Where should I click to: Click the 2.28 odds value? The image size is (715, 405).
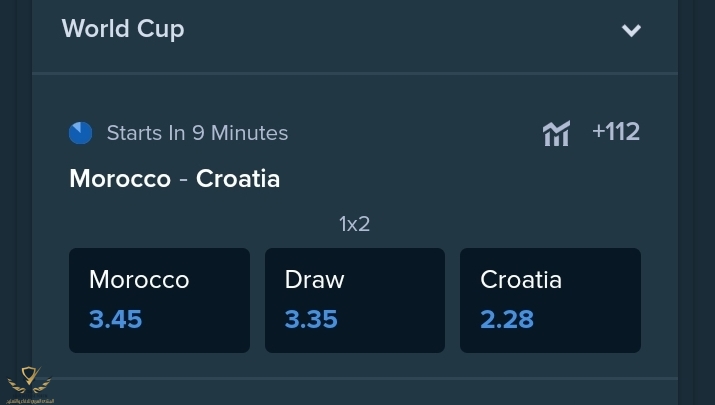point(507,319)
